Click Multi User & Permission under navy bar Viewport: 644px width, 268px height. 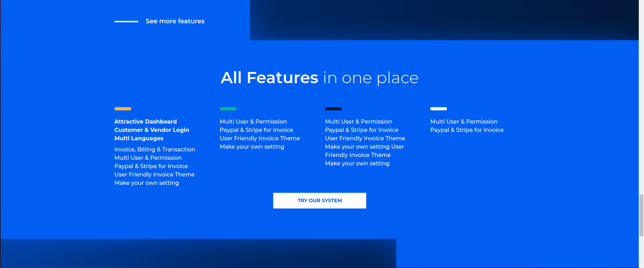359,121
